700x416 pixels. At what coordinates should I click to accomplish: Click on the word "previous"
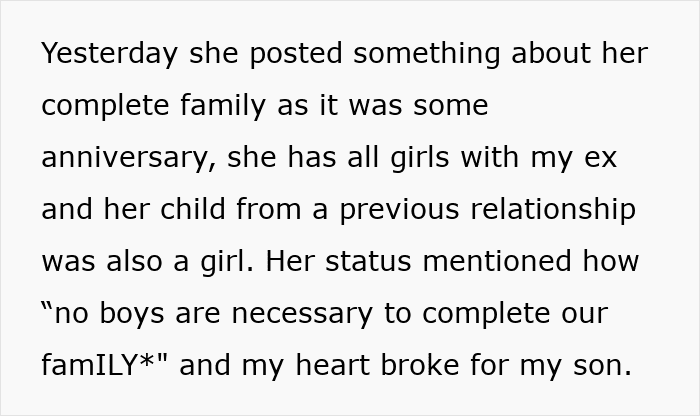[x=400, y=210]
